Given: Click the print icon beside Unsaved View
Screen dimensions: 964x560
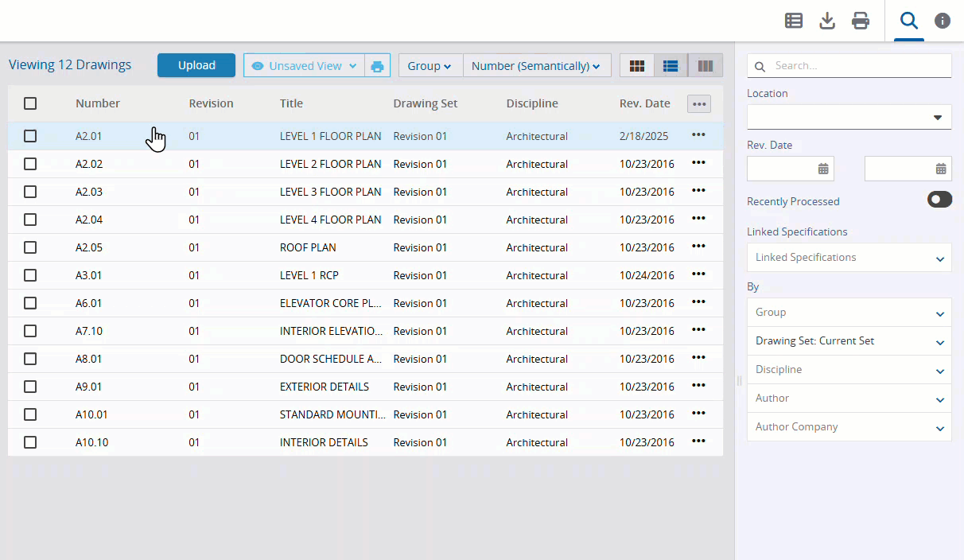Looking at the screenshot, I should coord(377,66).
